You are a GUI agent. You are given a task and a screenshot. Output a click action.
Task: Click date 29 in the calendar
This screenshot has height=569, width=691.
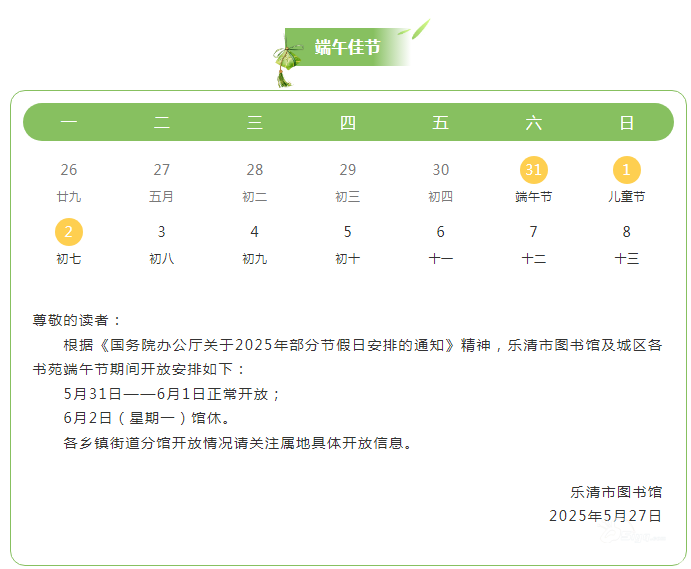[348, 170]
